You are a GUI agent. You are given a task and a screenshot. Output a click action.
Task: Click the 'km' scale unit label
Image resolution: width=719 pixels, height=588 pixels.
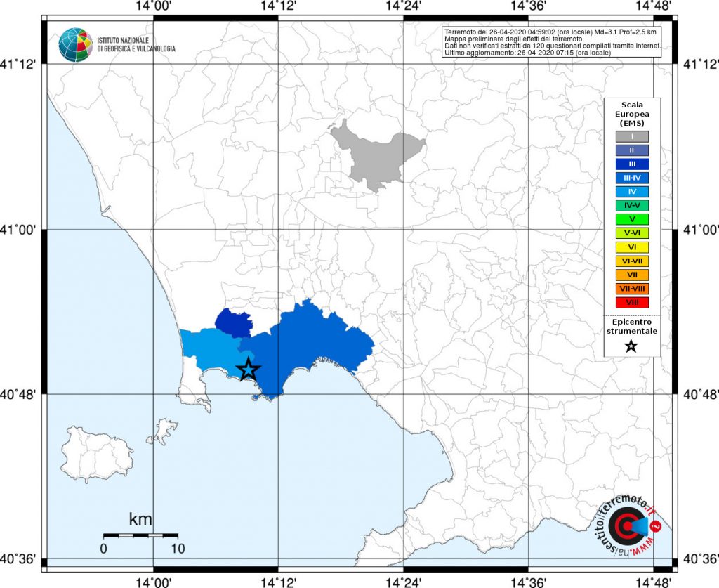coord(140,519)
